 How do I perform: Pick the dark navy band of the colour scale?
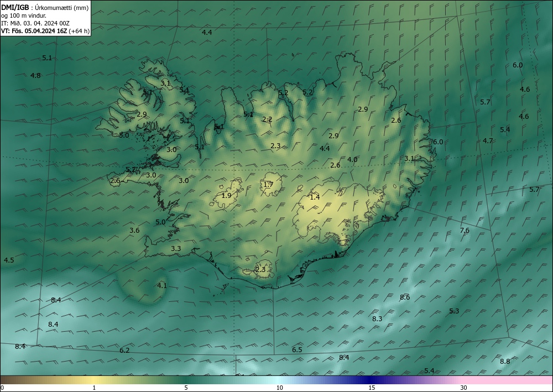(368, 380)
